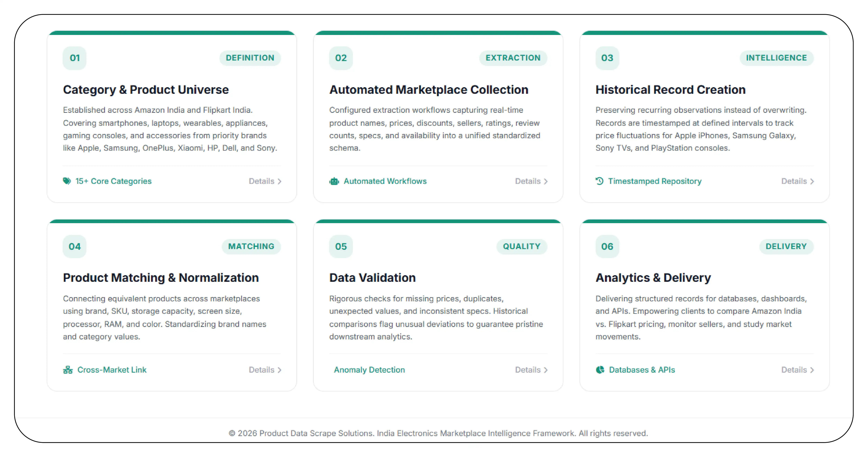Click the 06 step number badge

click(x=607, y=246)
